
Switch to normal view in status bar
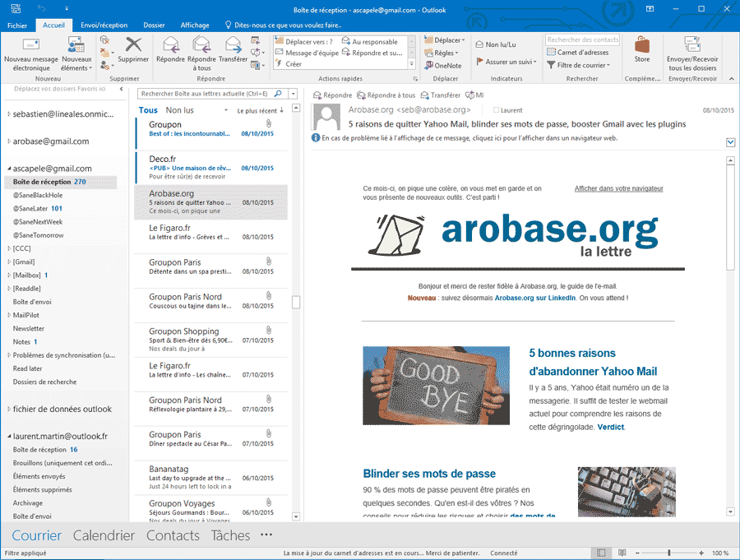coord(601,553)
